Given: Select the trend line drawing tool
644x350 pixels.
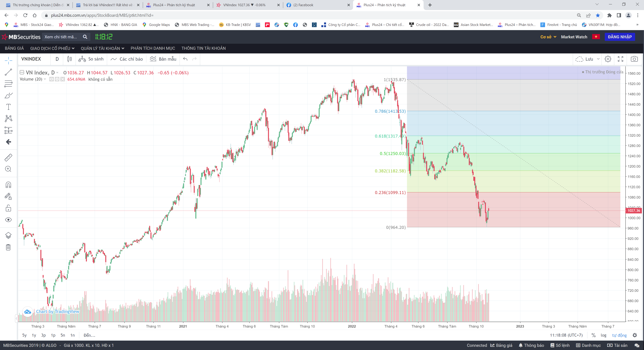Looking at the screenshot, I should (8, 72).
